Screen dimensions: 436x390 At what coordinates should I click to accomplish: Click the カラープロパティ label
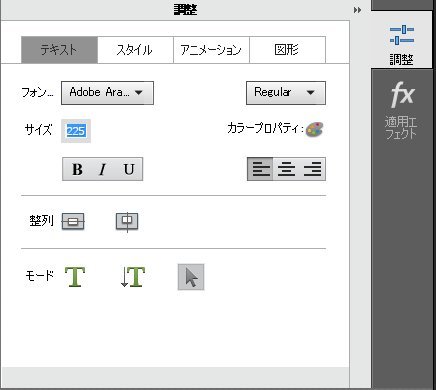(x=265, y=129)
